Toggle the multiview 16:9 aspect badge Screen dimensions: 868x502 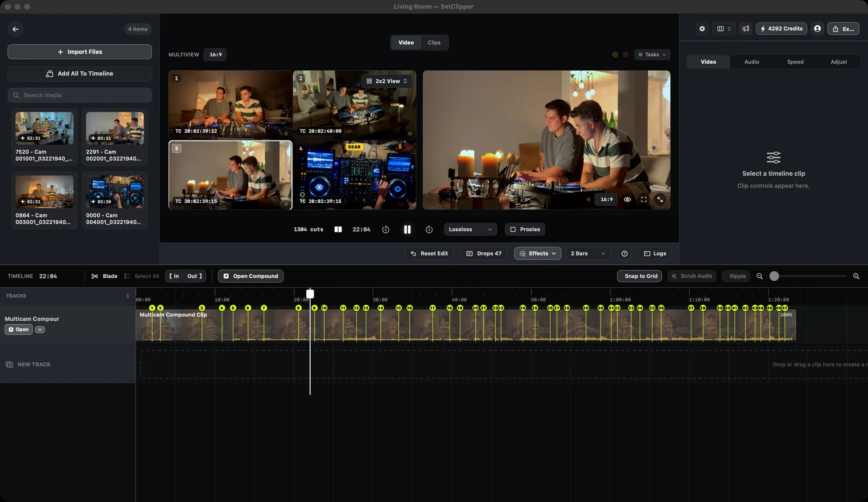click(x=215, y=55)
